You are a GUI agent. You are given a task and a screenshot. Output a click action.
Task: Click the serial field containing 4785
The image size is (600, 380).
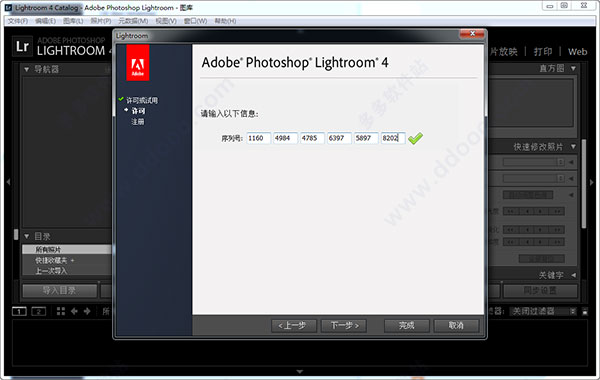tap(313, 138)
